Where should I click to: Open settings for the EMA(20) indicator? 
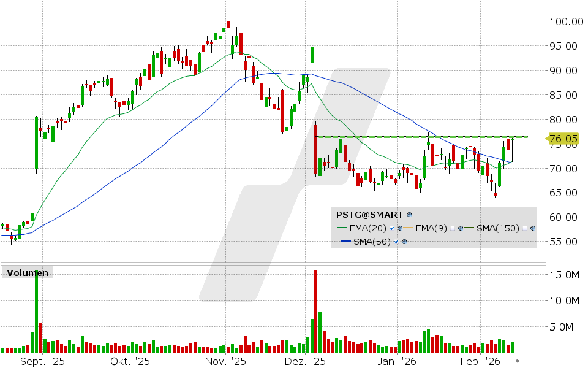click(400, 229)
